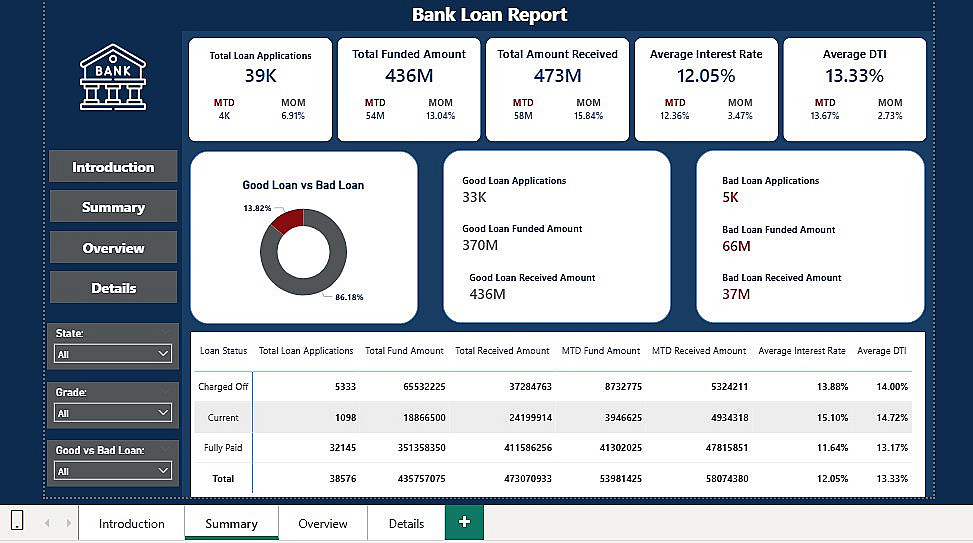The image size is (973, 543).
Task: Switch to the Summary page tab
Action: point(231,523)
